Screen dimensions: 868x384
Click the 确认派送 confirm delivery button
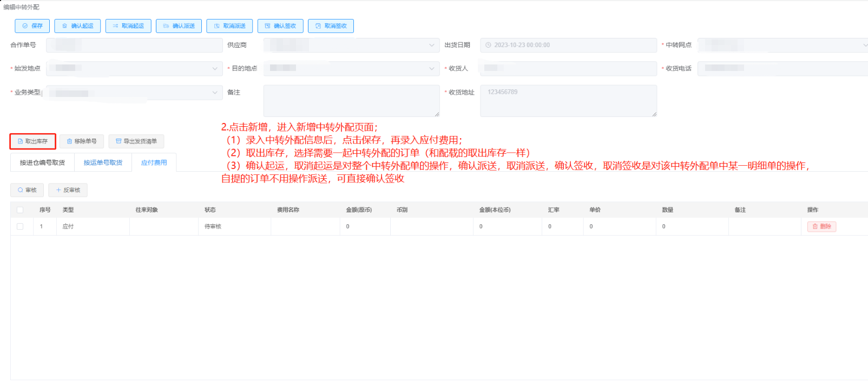click(179, 26)
